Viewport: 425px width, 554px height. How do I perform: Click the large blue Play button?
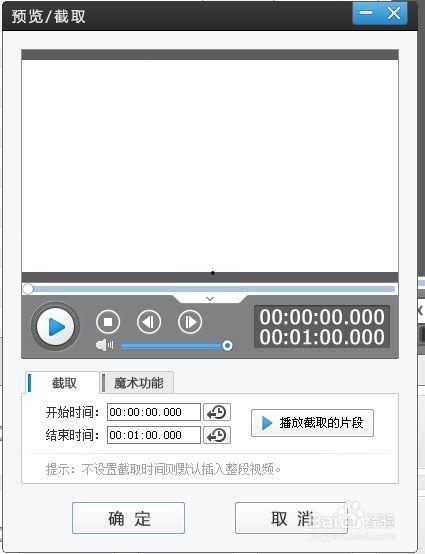click(55, 326)
